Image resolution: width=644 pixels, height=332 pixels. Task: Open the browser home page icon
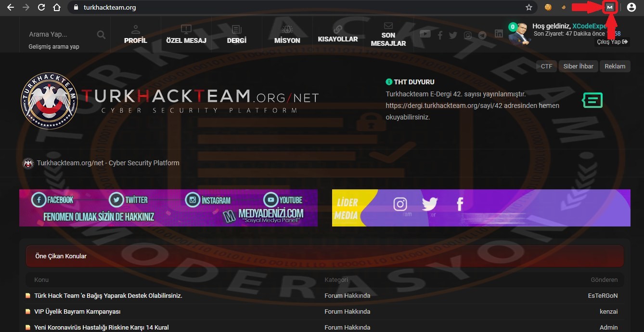click(57, 7)
